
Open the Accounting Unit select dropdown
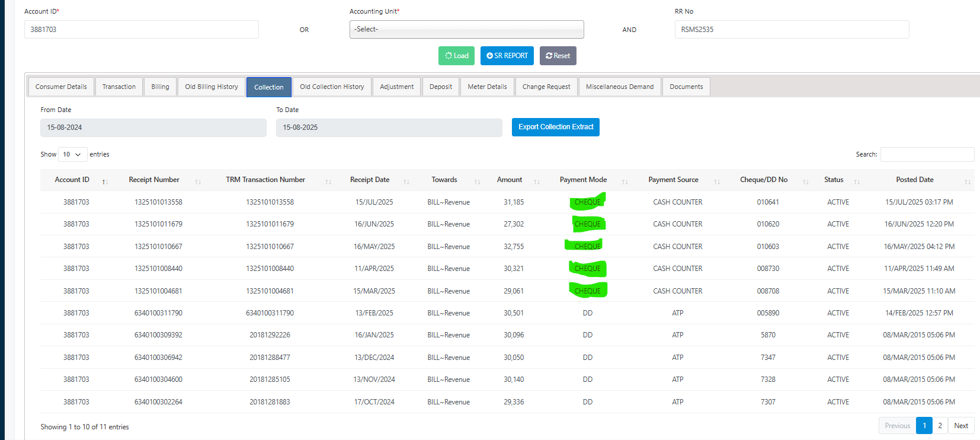[466, 30]
